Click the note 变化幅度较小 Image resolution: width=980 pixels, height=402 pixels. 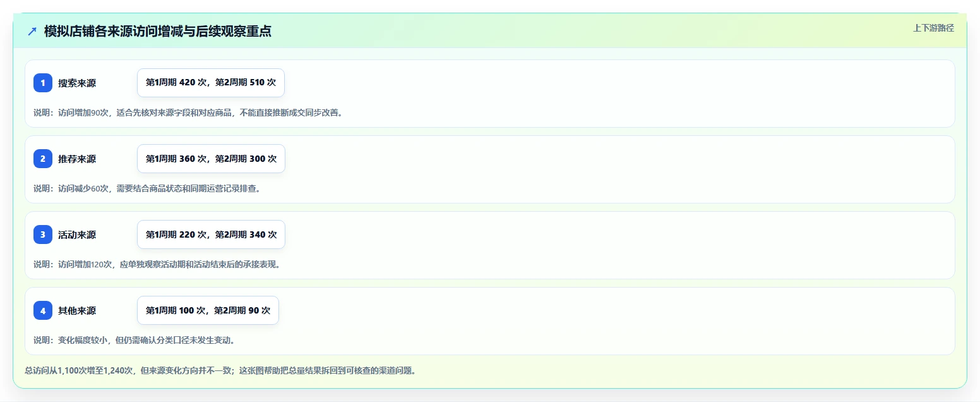point(134,340)
